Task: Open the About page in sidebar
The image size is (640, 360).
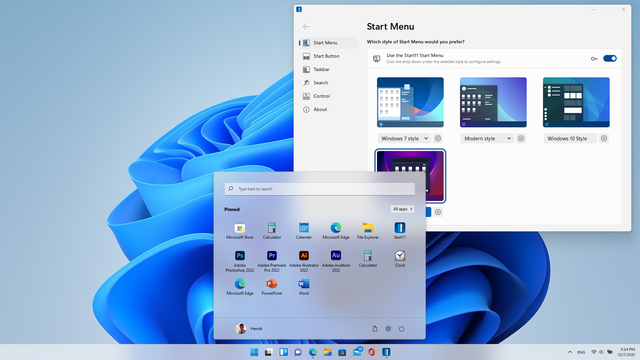Action: [x=328, y=109]
